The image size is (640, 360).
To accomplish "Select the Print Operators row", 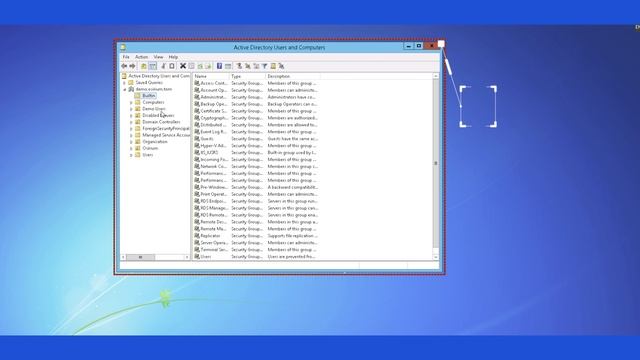I will [x=256, y=194].
